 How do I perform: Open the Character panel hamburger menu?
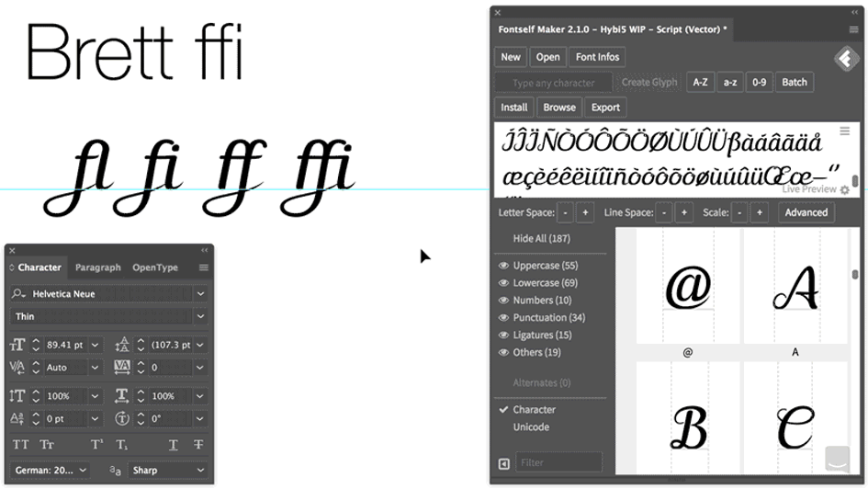click(x=204, y=267)
